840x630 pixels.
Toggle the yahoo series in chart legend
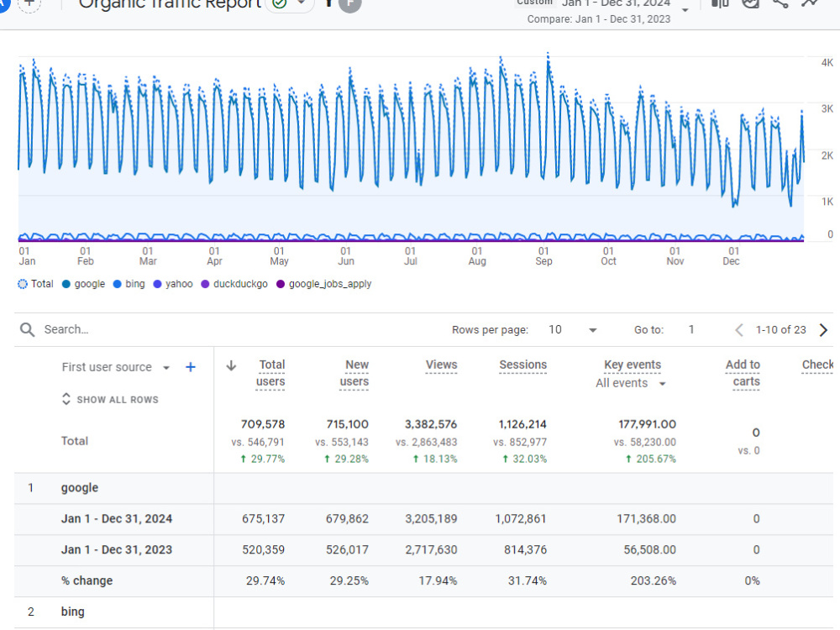click(x=173, y=284)
